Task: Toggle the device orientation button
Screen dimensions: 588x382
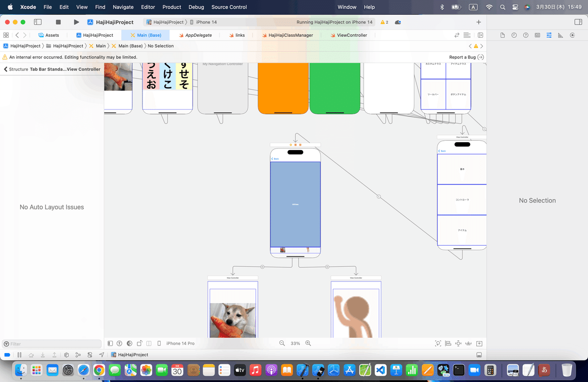Action: pyautogui.click(x=140, y=343)
